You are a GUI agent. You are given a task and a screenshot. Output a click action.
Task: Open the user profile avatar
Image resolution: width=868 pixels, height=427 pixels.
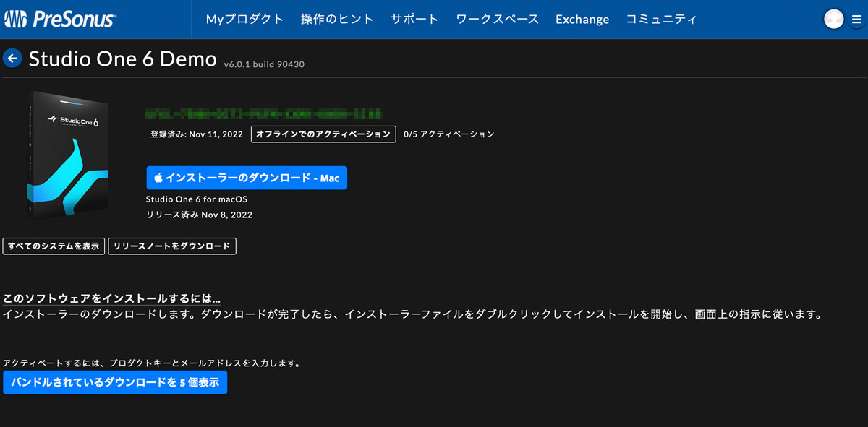click(834, 19)
